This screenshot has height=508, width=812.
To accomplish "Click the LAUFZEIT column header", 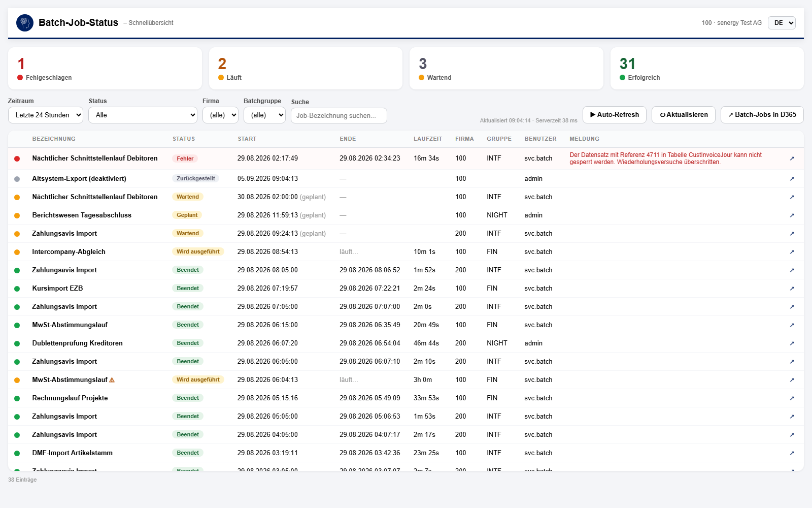I will click(x=428, y=139).
